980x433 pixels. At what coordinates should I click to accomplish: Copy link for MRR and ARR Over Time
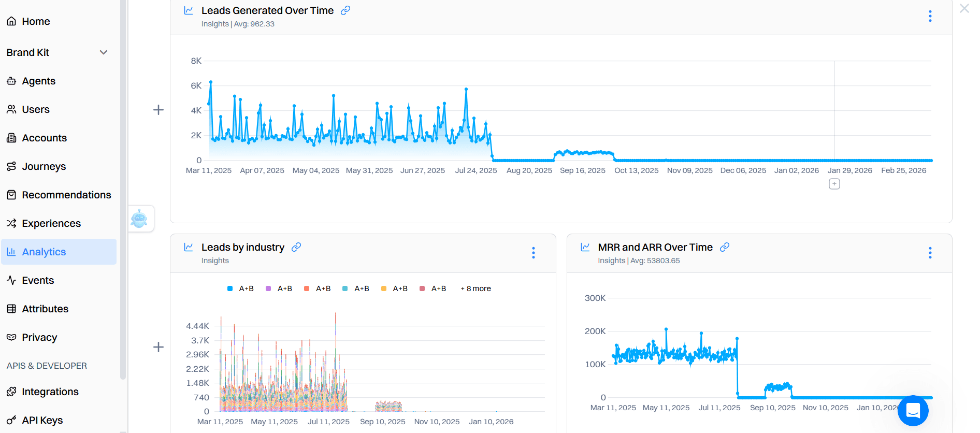tap(725, 247)
